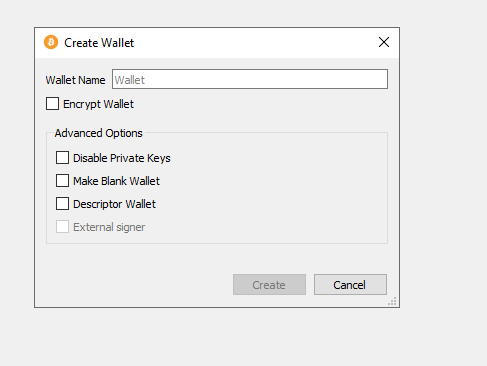Check the Make Blank Wallet box
Viewport: 487px width, 366px height.
(62, 180)
